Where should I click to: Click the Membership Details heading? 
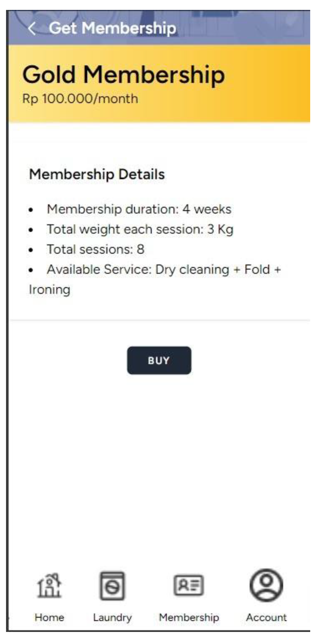tap(97, 174)
